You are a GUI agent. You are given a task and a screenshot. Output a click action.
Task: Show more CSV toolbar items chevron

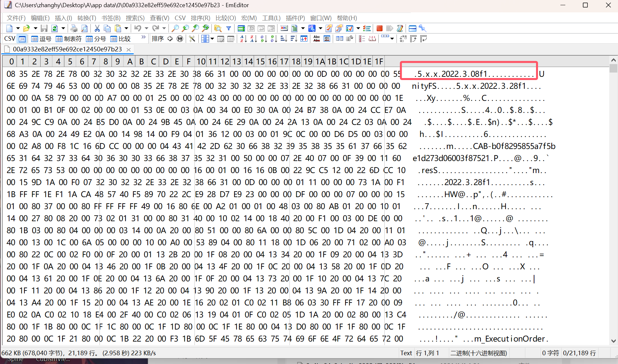(x=143, y=37)
